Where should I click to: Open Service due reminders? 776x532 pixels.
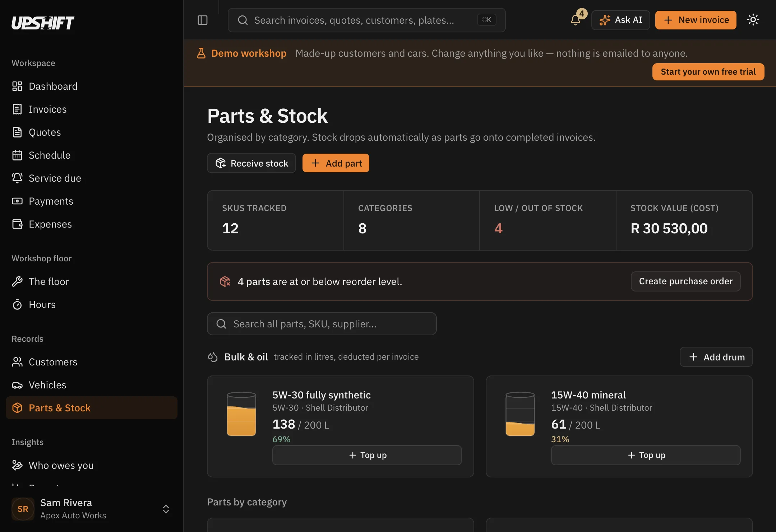(x=92, y=178)
